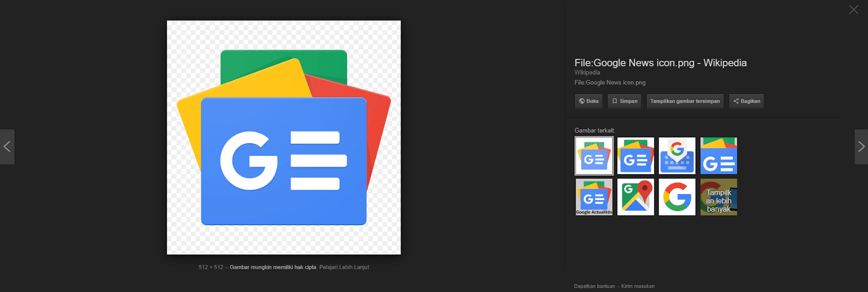Click the 'Pelajari Lebih Lanjut' link

pos(344,267)
